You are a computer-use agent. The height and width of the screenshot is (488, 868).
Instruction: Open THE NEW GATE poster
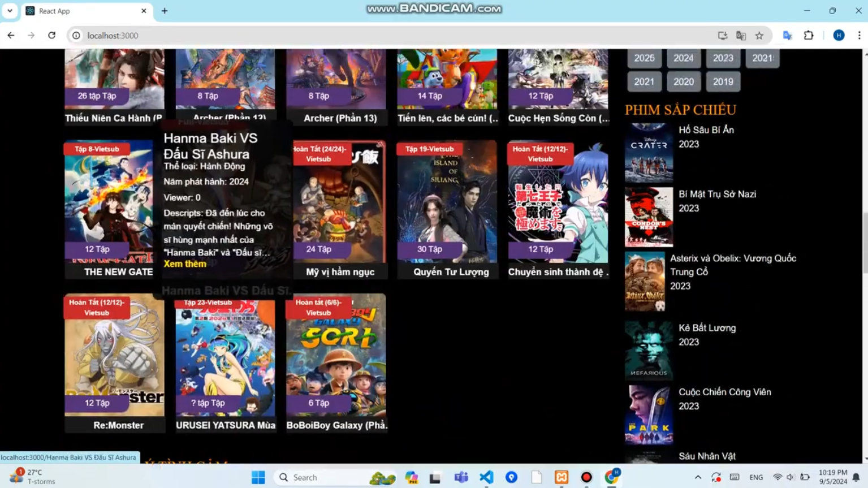tap(109, 202)
